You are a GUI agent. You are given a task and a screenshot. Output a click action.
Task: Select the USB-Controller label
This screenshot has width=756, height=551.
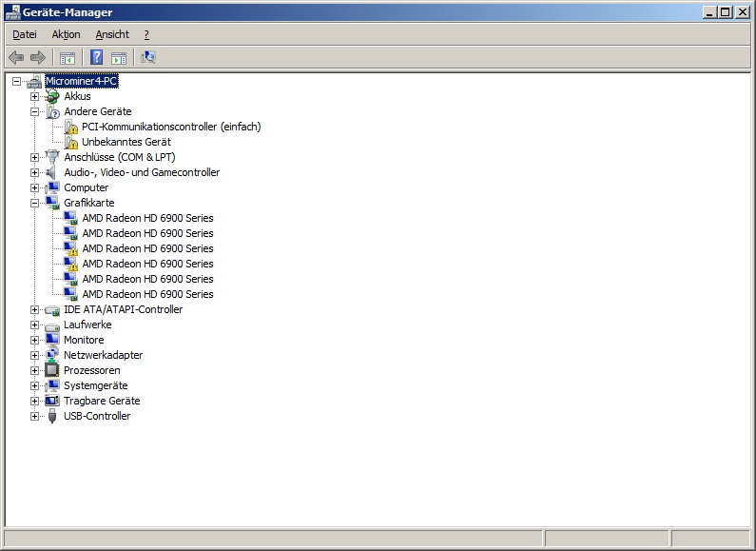coord(97,416)
